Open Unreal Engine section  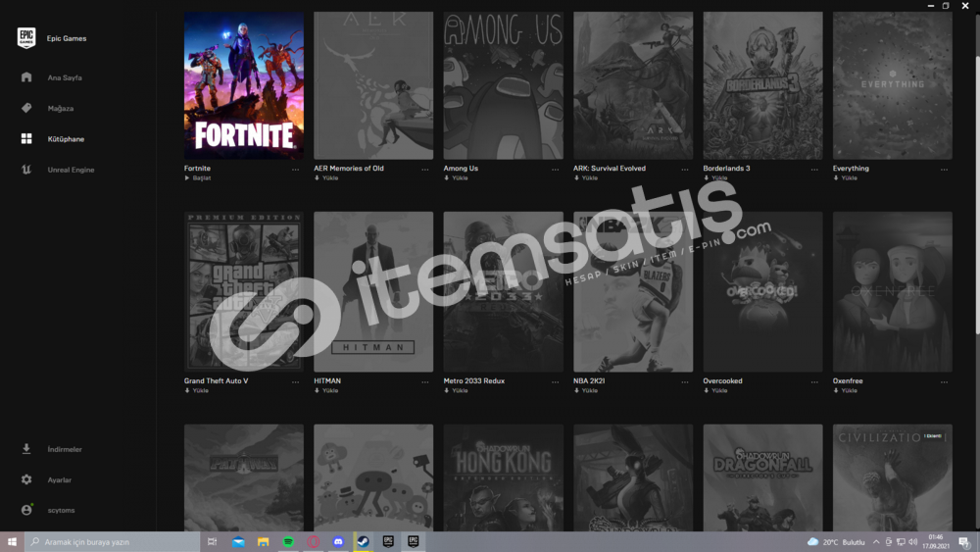pyautogui.click(x=71, y=170)
